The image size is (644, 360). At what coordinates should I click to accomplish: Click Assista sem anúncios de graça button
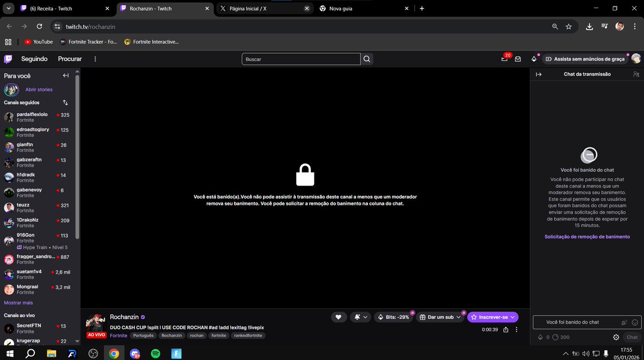585,59
